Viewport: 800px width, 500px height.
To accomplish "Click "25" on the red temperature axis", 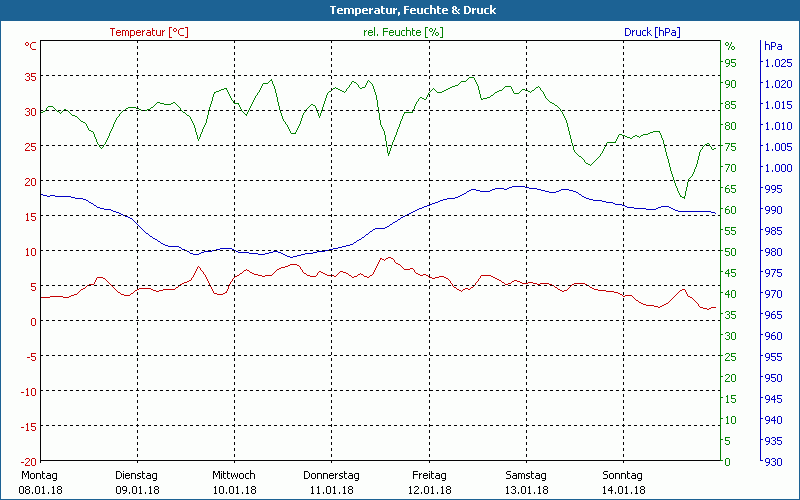I will [31, 146].
